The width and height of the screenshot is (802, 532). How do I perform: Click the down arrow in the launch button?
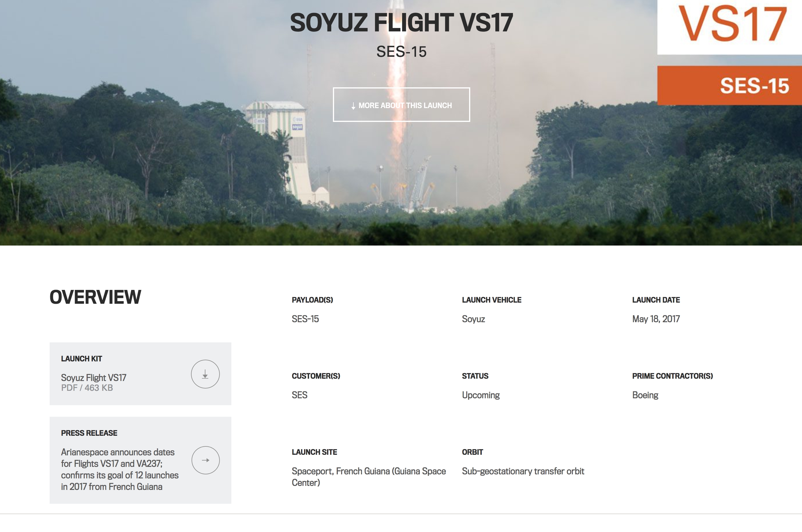tap(353, 106)
